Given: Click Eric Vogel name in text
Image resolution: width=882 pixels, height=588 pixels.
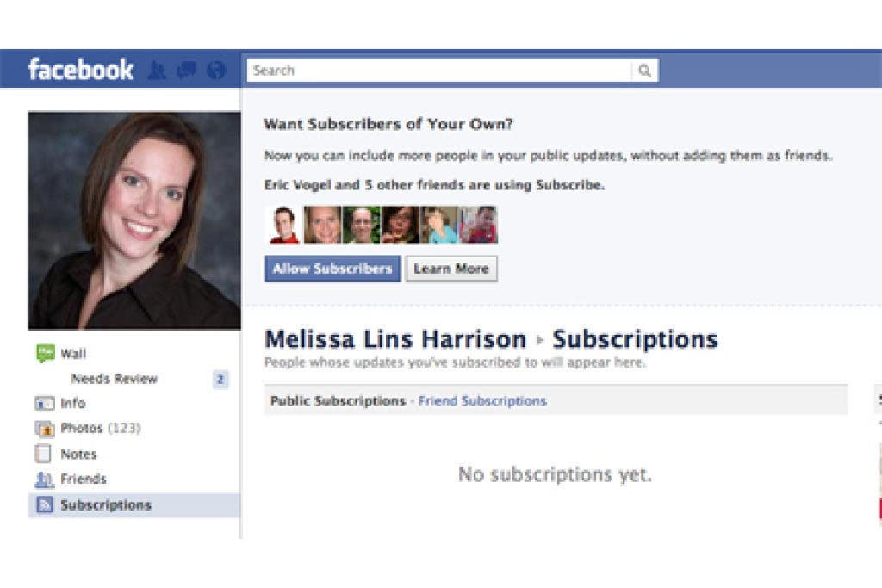Looking at the screenshot, I should (x=298, y=185).
